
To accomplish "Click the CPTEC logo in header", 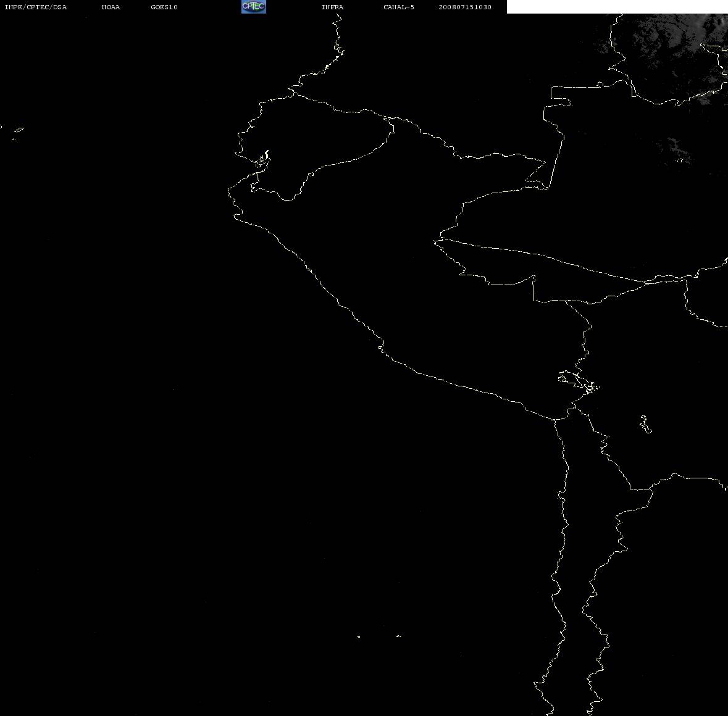I will pos(254,7).
